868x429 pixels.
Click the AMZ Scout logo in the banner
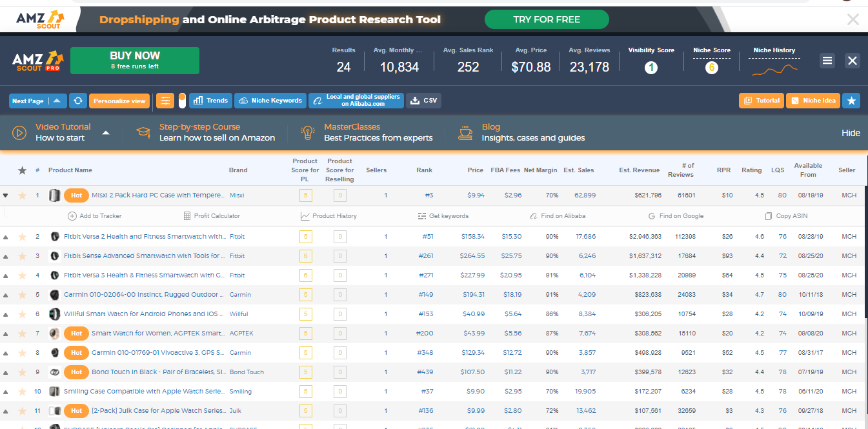click(40, 19)
